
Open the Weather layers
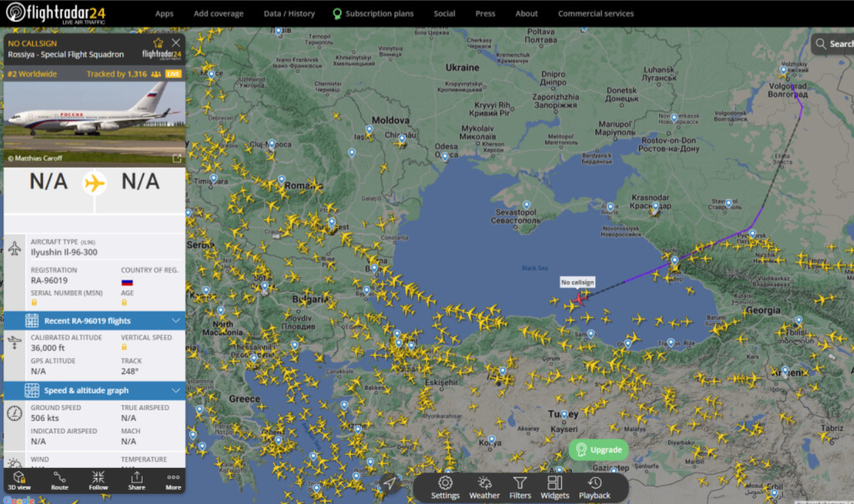(484, 488)
